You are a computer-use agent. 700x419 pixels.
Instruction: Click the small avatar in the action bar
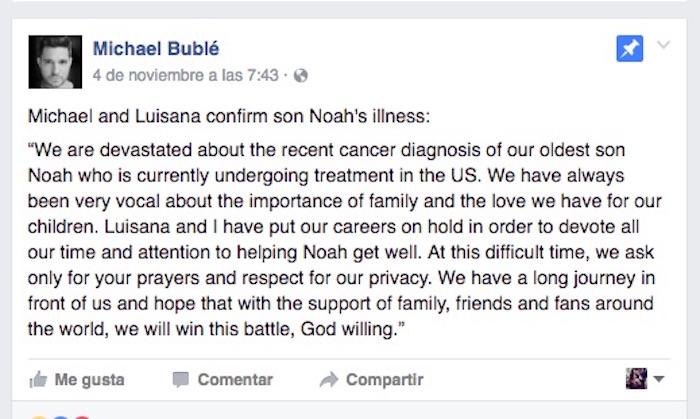(x=636, y=379)
